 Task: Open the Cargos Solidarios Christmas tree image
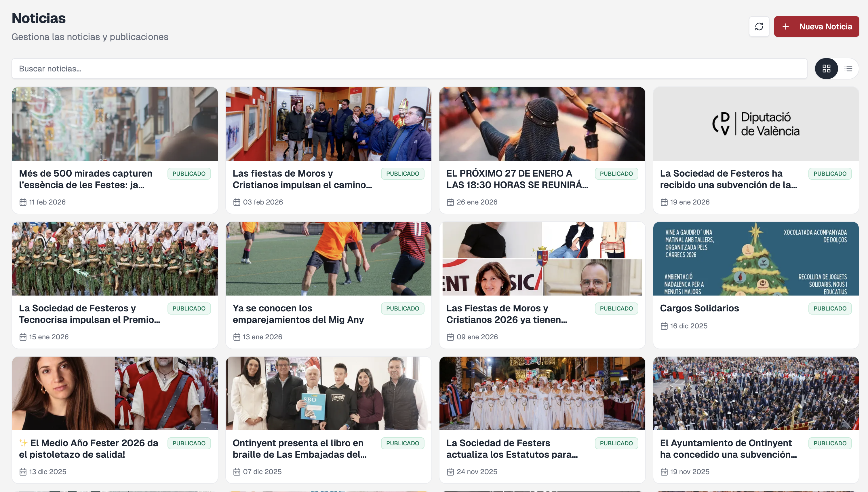[x=756, y=258]
